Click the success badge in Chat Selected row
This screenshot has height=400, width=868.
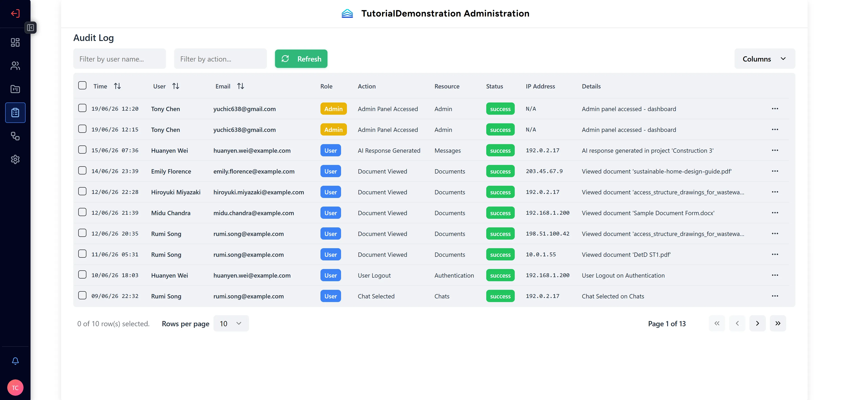(500, 296)
